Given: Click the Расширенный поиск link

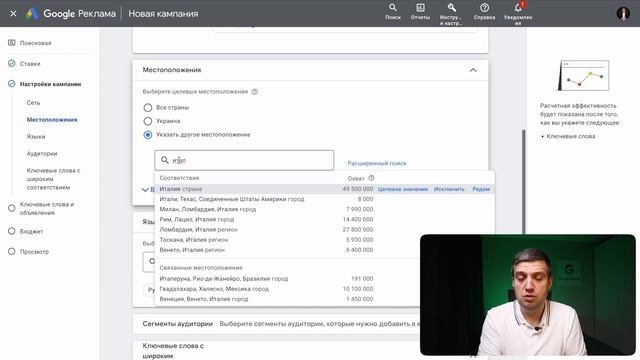Looking at the screenshot, I should click(x=377, y=163).
